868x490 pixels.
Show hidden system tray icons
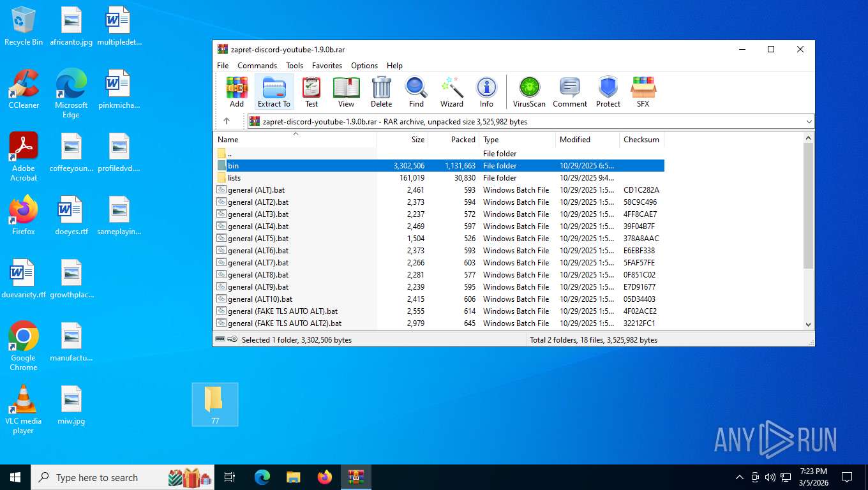[x=740, y=477]
